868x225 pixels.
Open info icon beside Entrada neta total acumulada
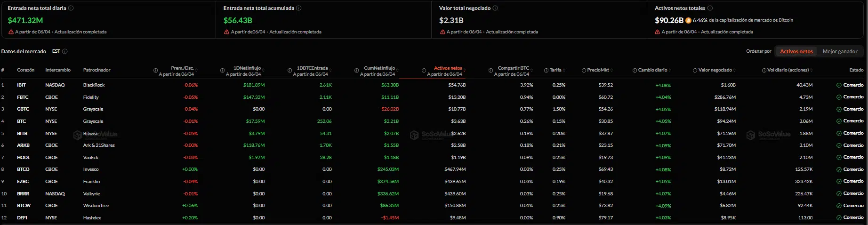pos(299,8)
